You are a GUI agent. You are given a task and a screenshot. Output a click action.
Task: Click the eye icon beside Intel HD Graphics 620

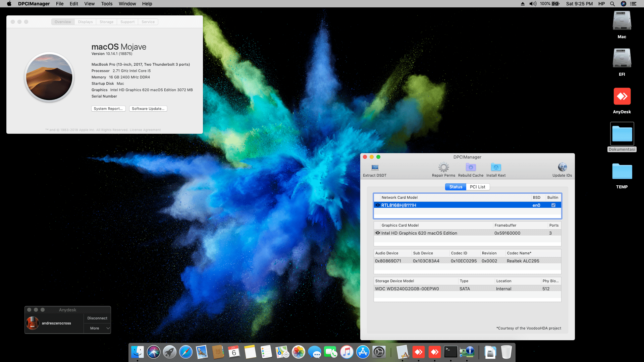click(378, 233)
